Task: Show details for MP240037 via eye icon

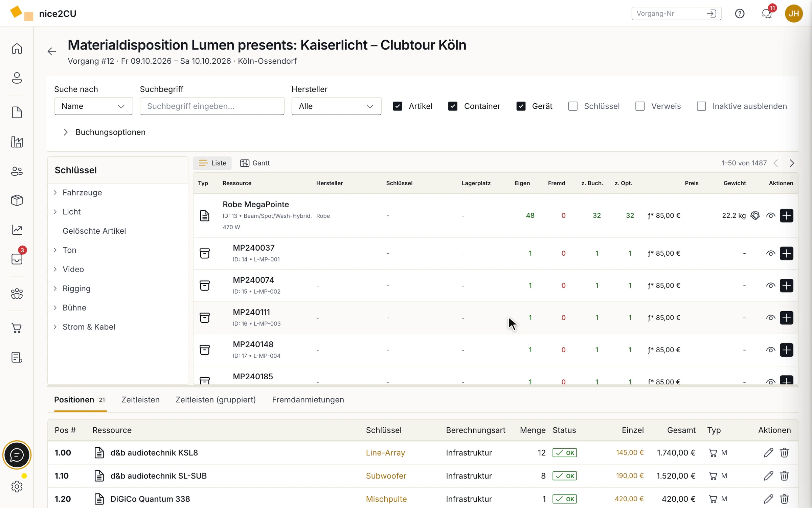Action: tap(770, 253)
